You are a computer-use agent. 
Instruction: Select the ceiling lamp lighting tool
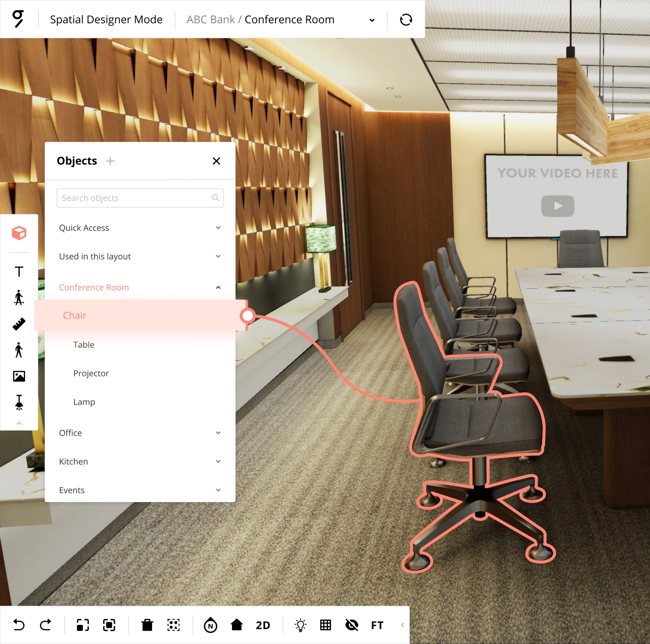tap(19, 403)
